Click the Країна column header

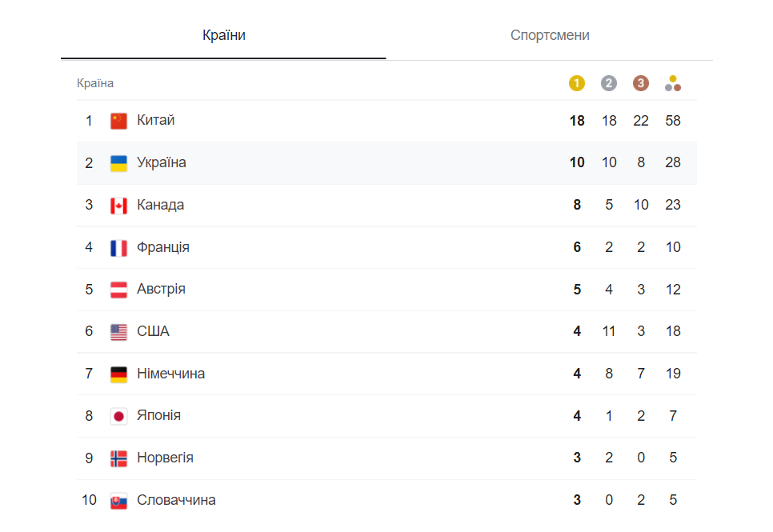pyautogui.click(x=95, y=83)
